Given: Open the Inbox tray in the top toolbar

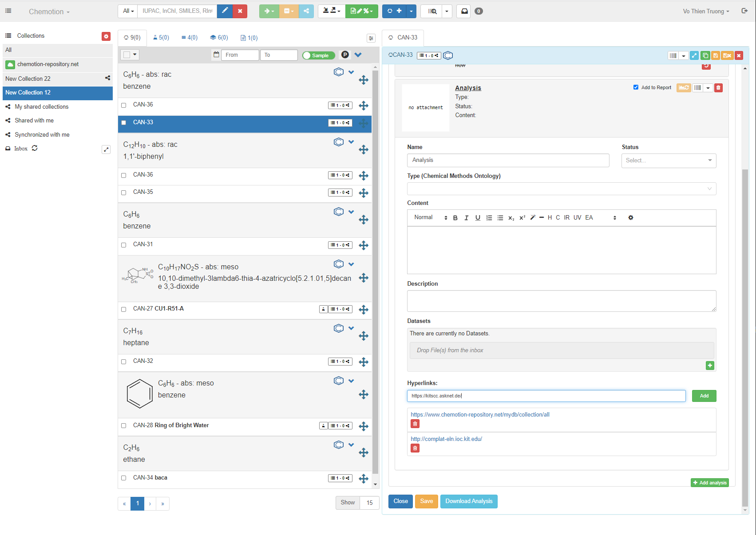Looking at the screenshot, I should point(463,11).
